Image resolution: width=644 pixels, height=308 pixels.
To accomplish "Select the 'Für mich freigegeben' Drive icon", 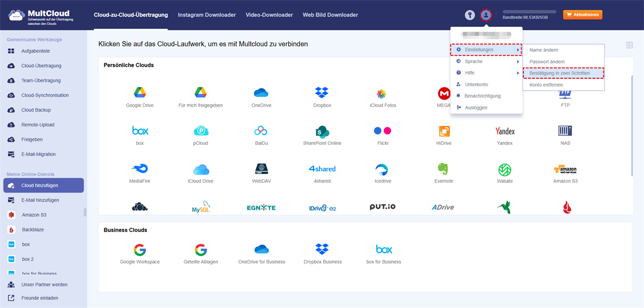I will (x=201, y=93).
